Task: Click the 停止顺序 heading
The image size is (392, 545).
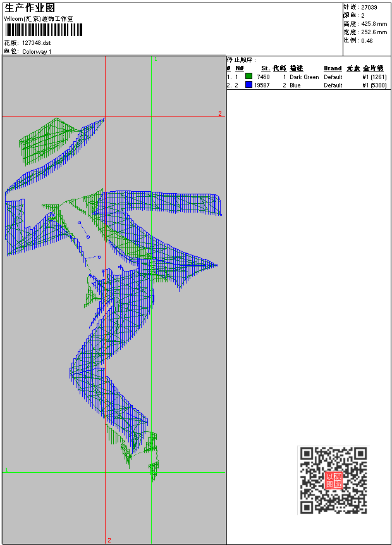Action: (242, 60)
